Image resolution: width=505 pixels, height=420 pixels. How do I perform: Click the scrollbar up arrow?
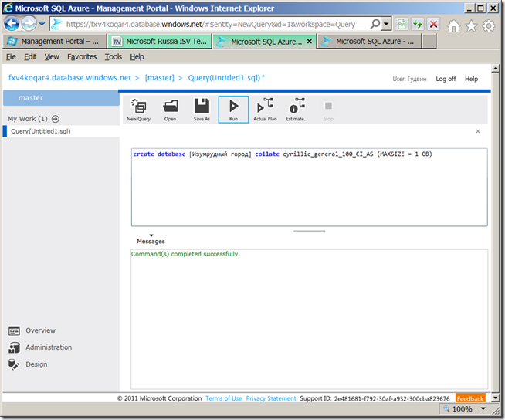(495, 68)
